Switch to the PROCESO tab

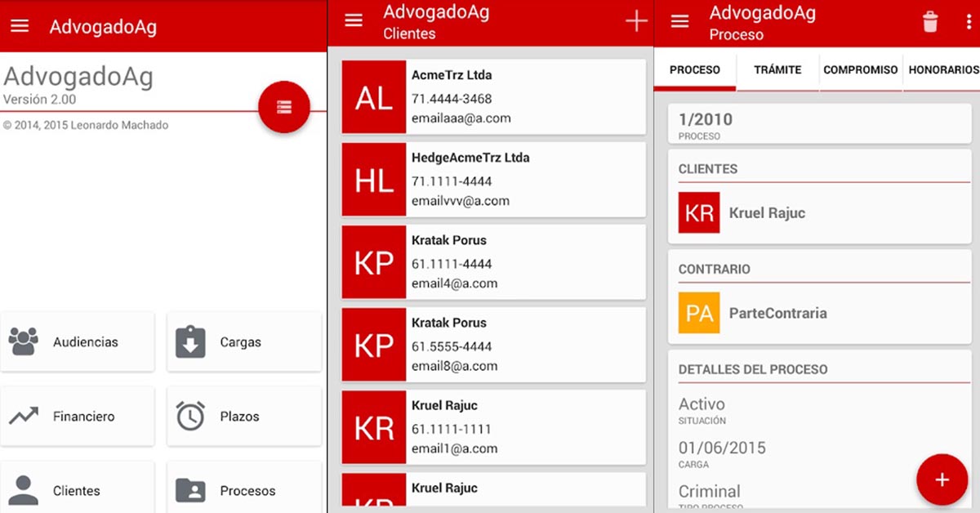pyautogui.click(x=695, y=70)
